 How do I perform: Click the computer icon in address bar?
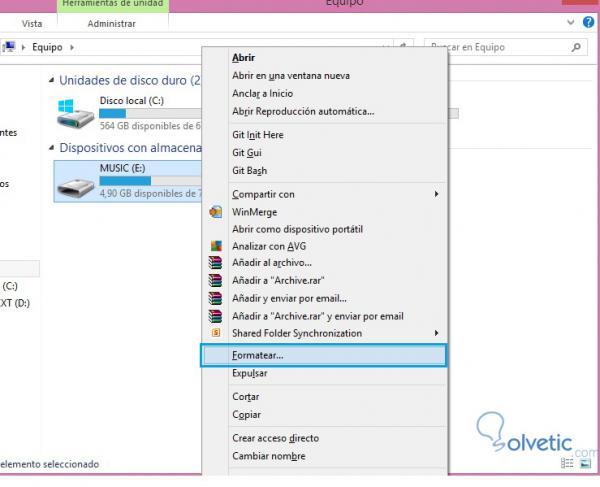point(9,47)
